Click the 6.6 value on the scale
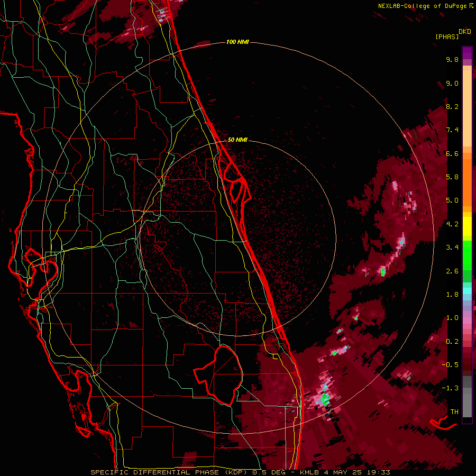The height and width of the screenshot is (476, 476). tap(452, 153)
